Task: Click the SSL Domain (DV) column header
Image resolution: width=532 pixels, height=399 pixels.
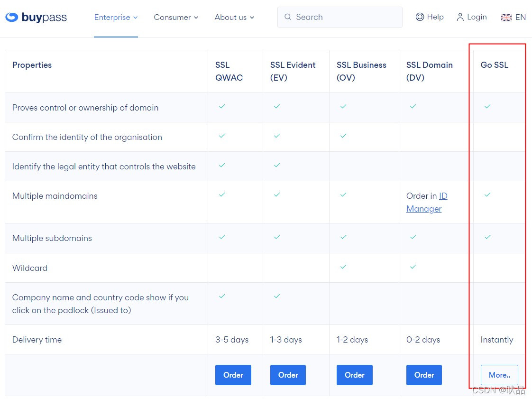Action: click(x=429, y=71)
